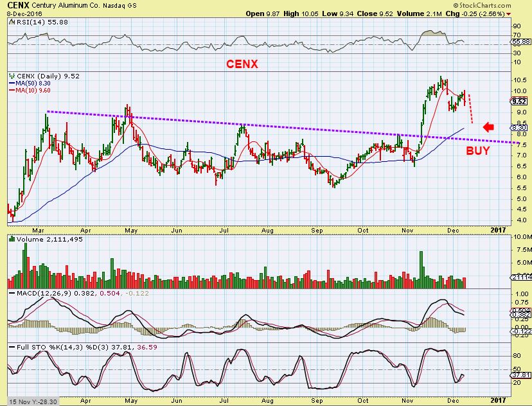
Task: Click the Close 9.52 value in header
Action: tap(375, 14)
